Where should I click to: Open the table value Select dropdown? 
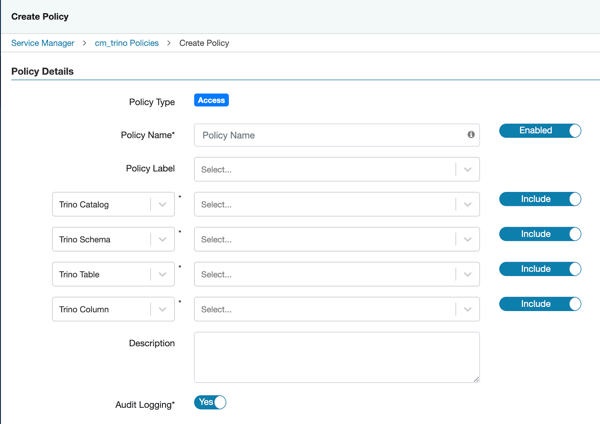pyautogui.click(x=336, y=275)
